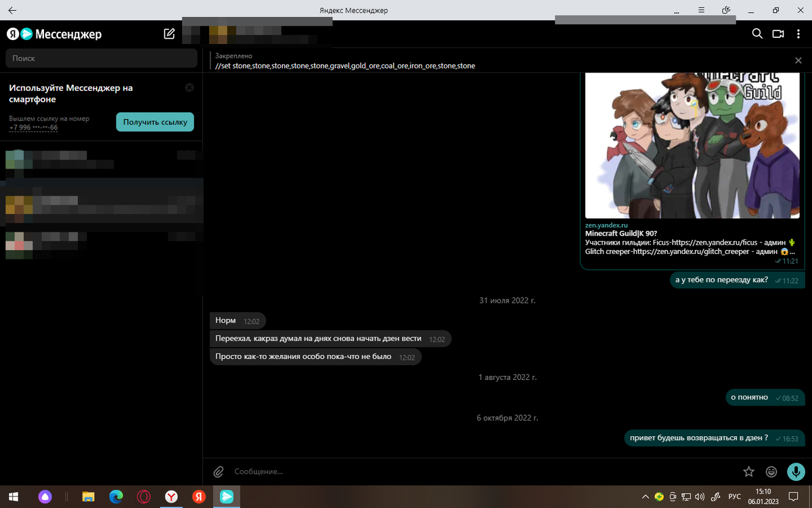Focus the Поиск search field

pos(101,58)
